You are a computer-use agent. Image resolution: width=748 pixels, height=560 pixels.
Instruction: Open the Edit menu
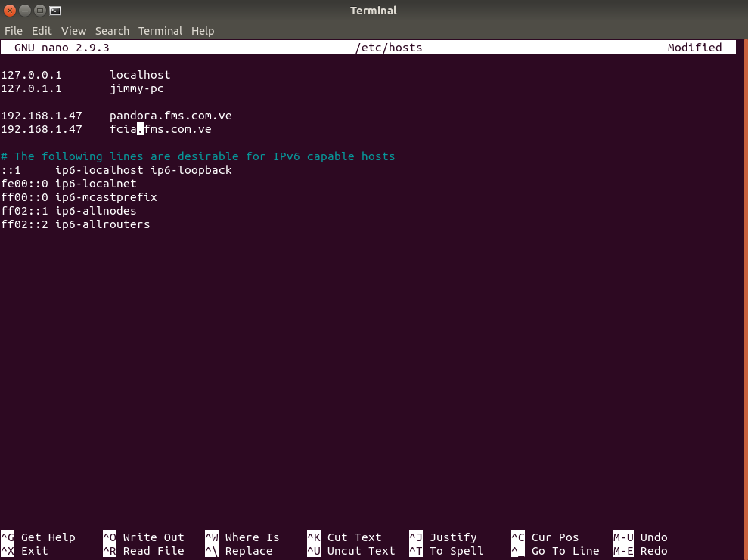[x=42, y=31]
